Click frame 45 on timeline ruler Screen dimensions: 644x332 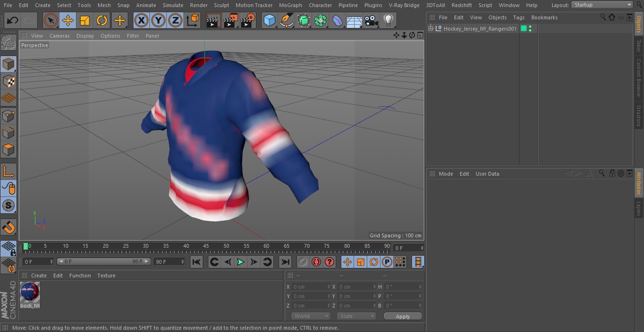click(206, 246)
